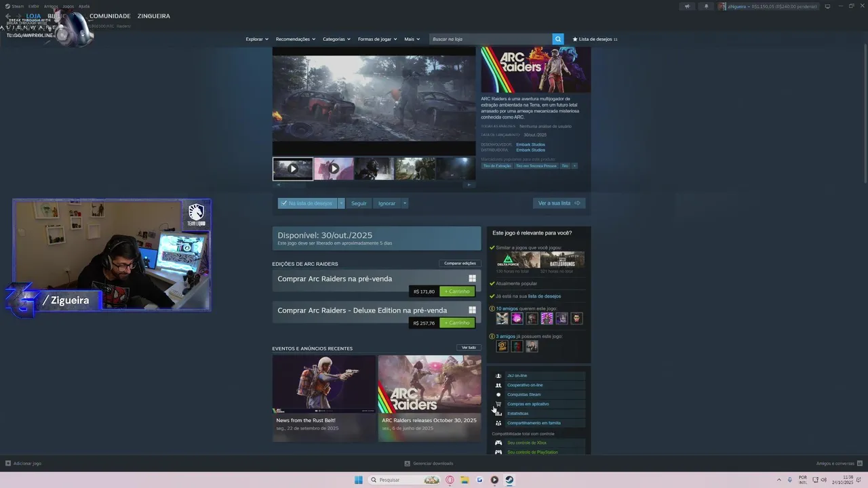Open the Exibir menu
Screen dimensions: 868x488
(33, 6)
